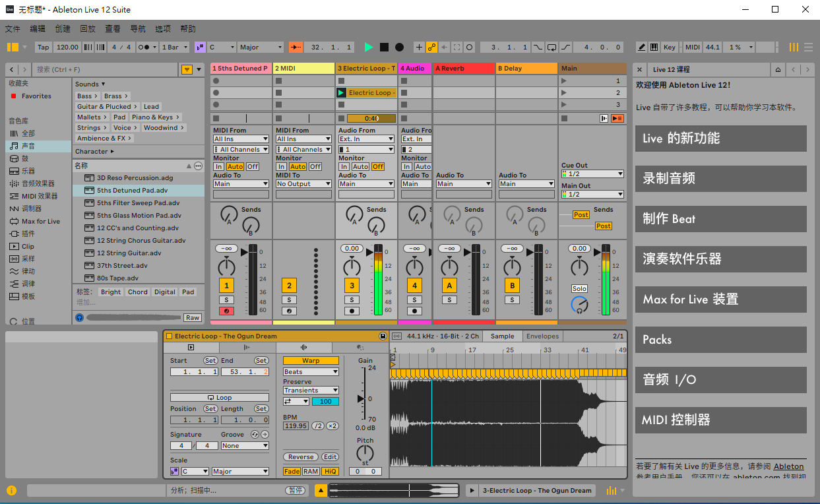820x504 pixels.
Task: Adjust the Main track volume fader
Action: [596, 251]
